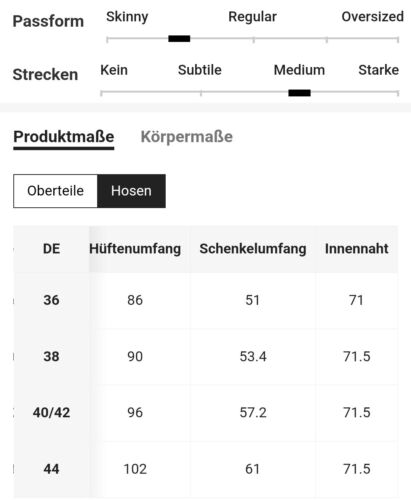Select size row 40/42

pos(206,413)
